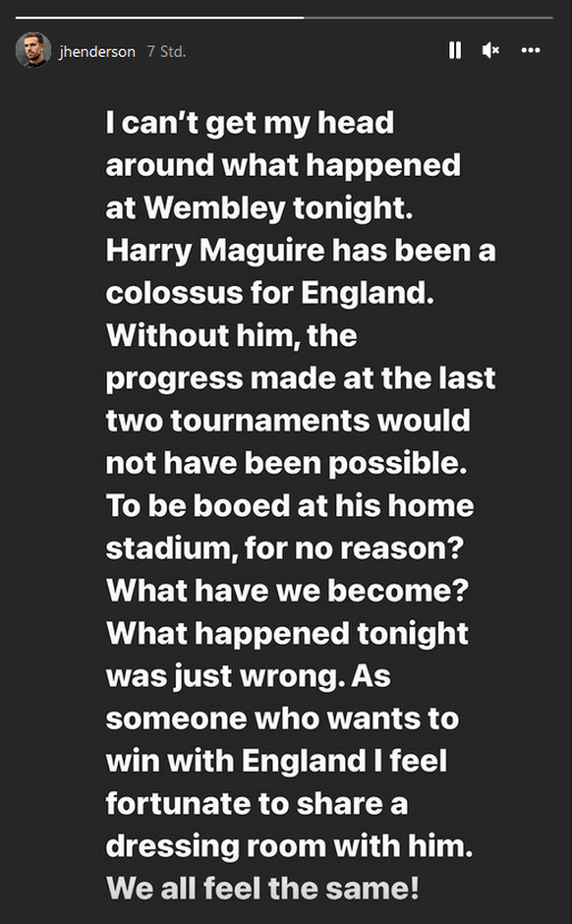Click the word 'Wembley' in the story text
The height and width of the screenshot is (924, 572).
(215, 208)
